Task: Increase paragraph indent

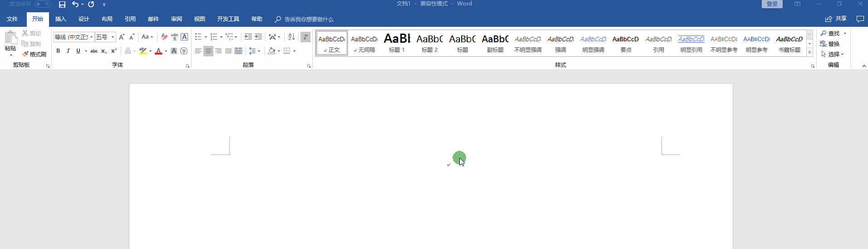Action: pos(258,37)
